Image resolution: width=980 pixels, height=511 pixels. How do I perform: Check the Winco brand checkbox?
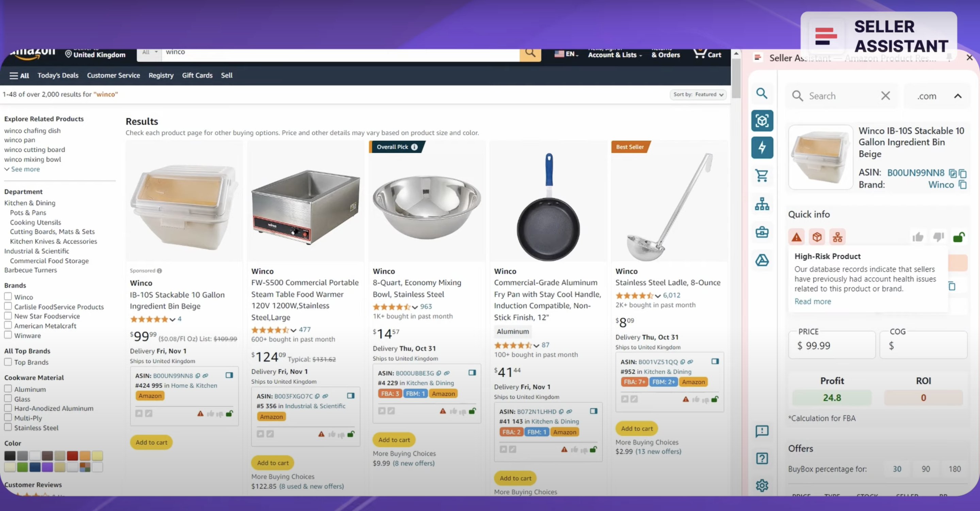pyautogui.click(x=7, y=296)
